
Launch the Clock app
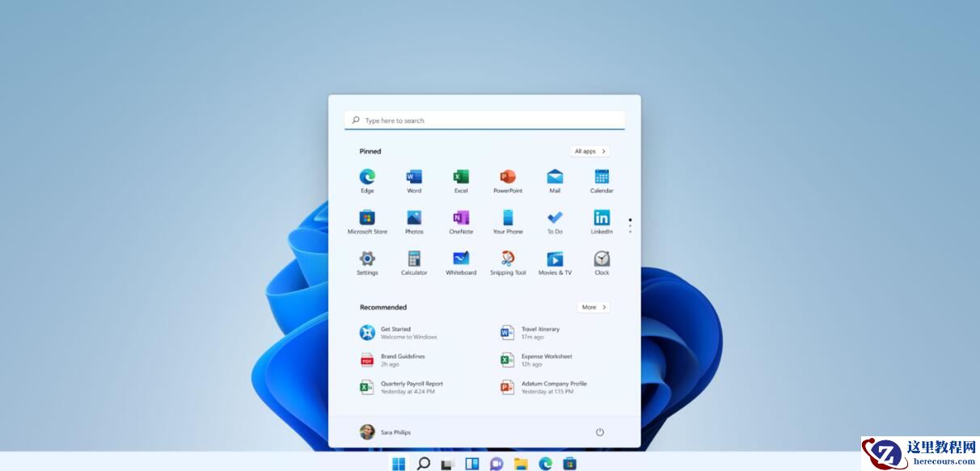(x=602, y=262)
